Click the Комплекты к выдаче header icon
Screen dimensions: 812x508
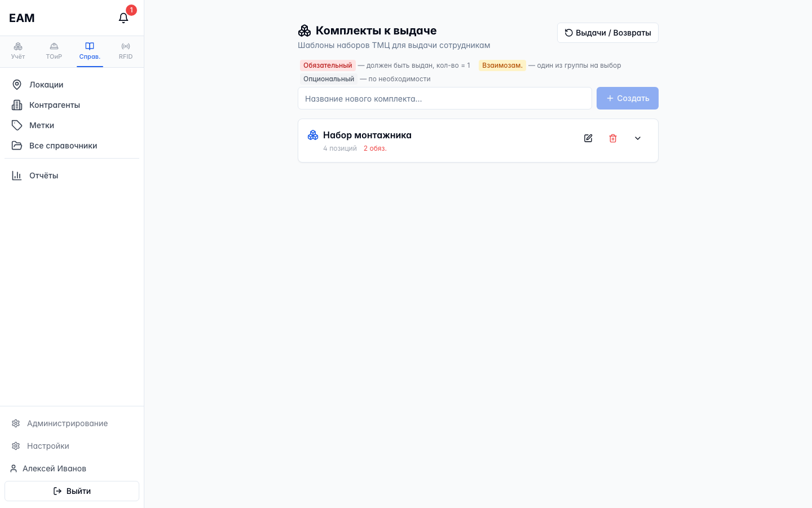pos(304,30)
